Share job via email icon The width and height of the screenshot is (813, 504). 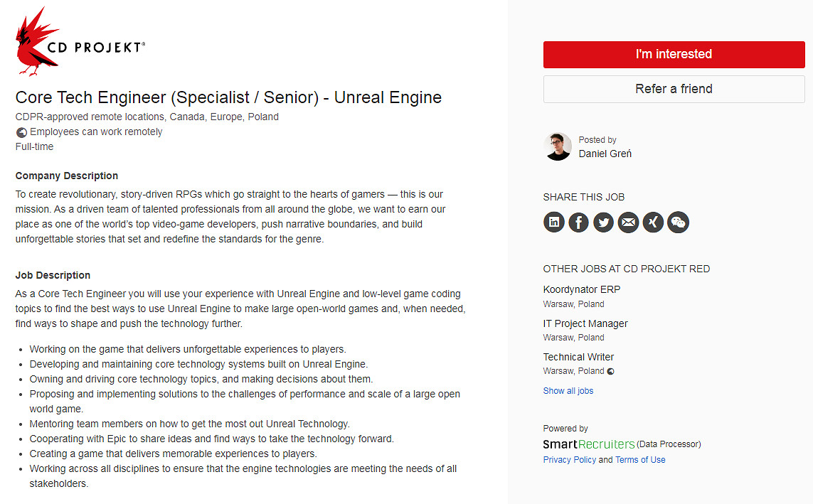coord(628,222)
